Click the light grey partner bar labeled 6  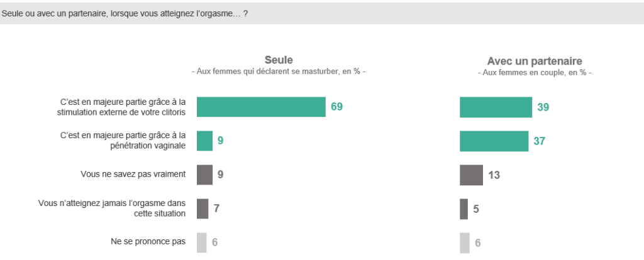pyautogui.click(x=465, y=243)
